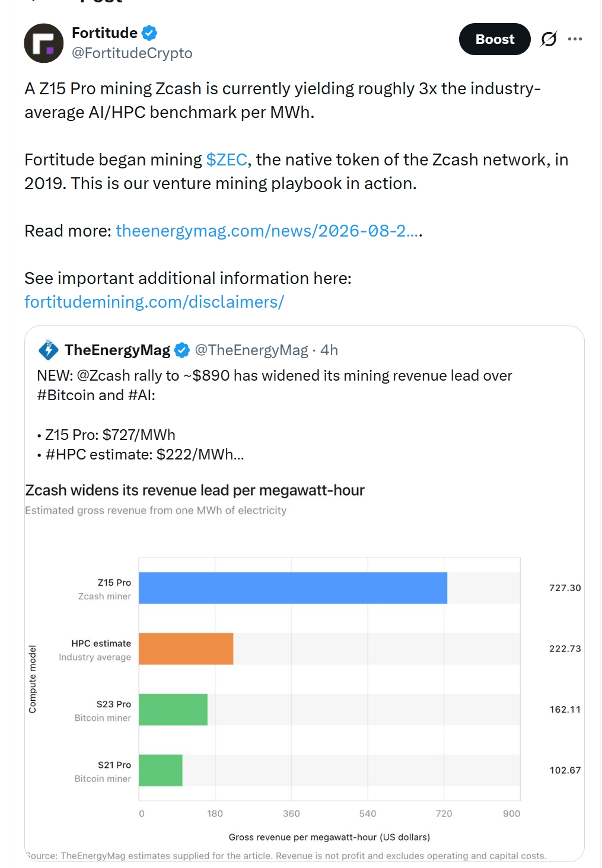
Task: Open the theenergymag.com news link
Action: point(268,231)
